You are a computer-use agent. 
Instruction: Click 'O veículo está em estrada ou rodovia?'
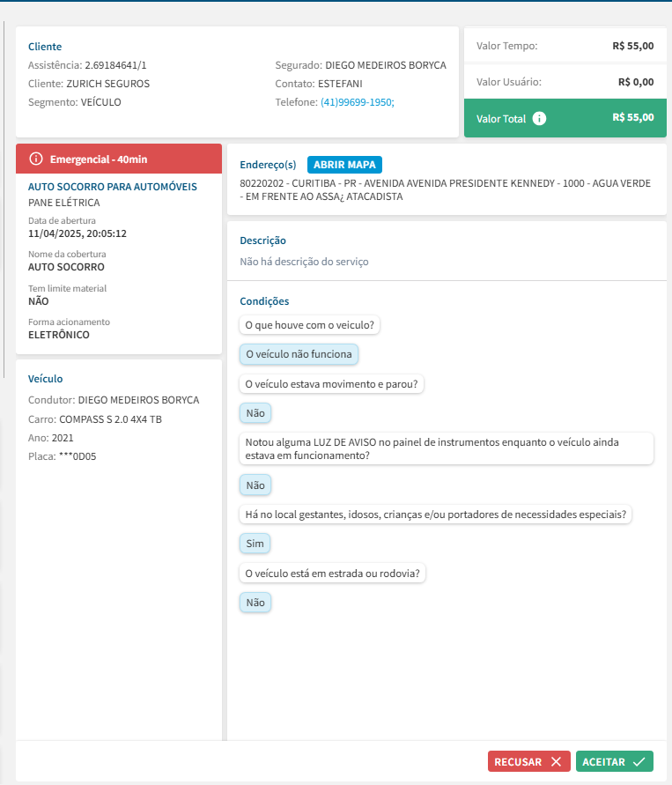[x=334, y=574]
